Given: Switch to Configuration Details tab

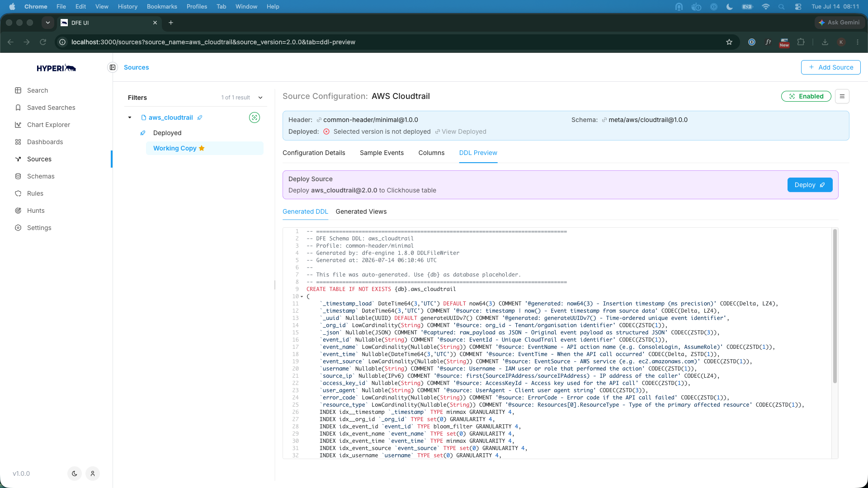Looking at the screenshot, I should tap(314, 153).
